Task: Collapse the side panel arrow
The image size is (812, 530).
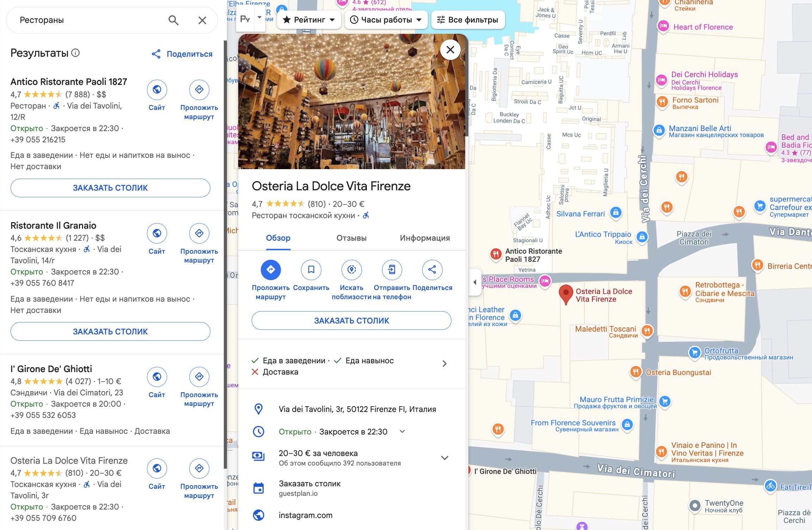Action: 475,282
